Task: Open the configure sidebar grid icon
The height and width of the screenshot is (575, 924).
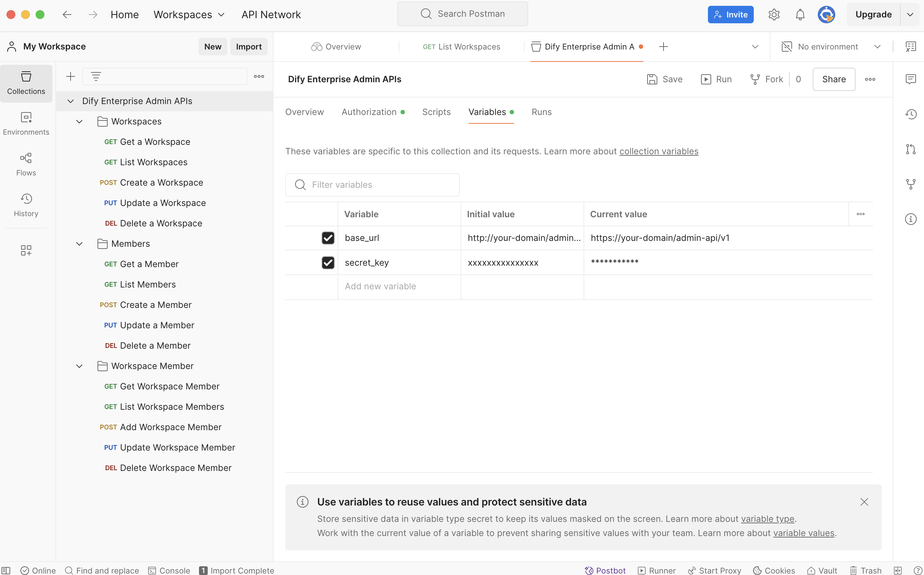Action: click(x=26, y=250)
